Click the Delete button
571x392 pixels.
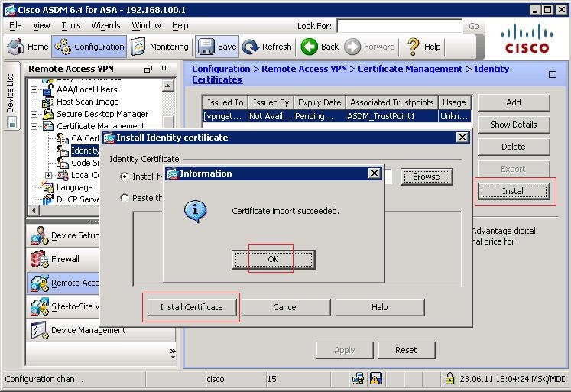[514, 147]
